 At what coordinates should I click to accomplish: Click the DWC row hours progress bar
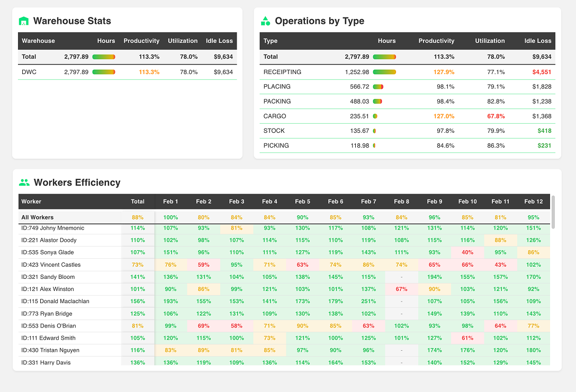coord(104,72)
